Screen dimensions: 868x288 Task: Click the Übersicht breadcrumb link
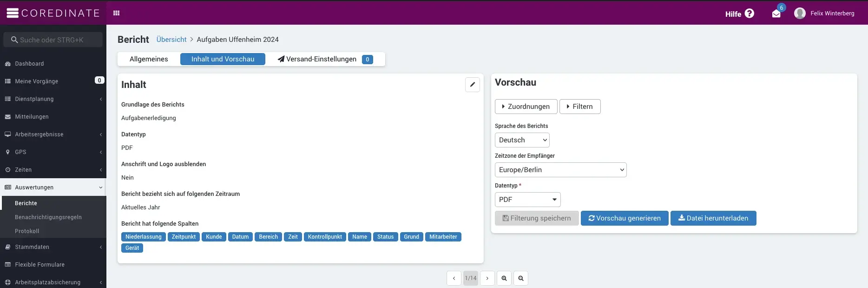[x=171, y=40]
